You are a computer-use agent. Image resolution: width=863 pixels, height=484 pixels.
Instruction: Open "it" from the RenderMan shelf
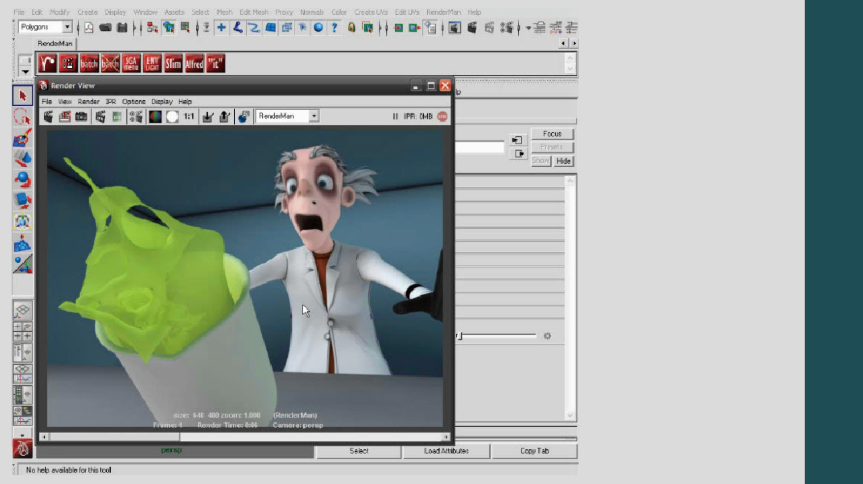click(x=215, y=63)
